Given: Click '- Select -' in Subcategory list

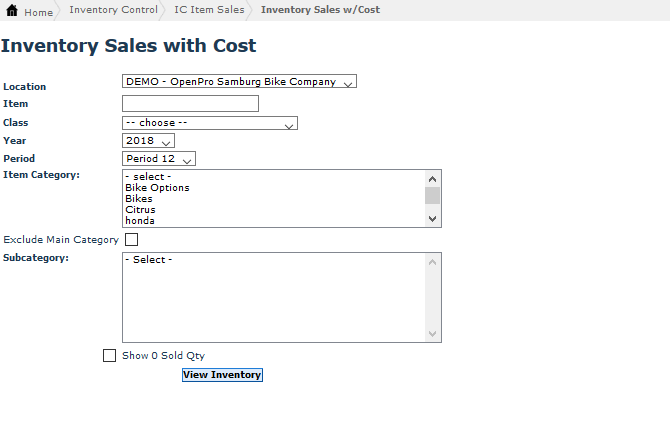Looking at the screenshot, I should click(x=149, y=260).
